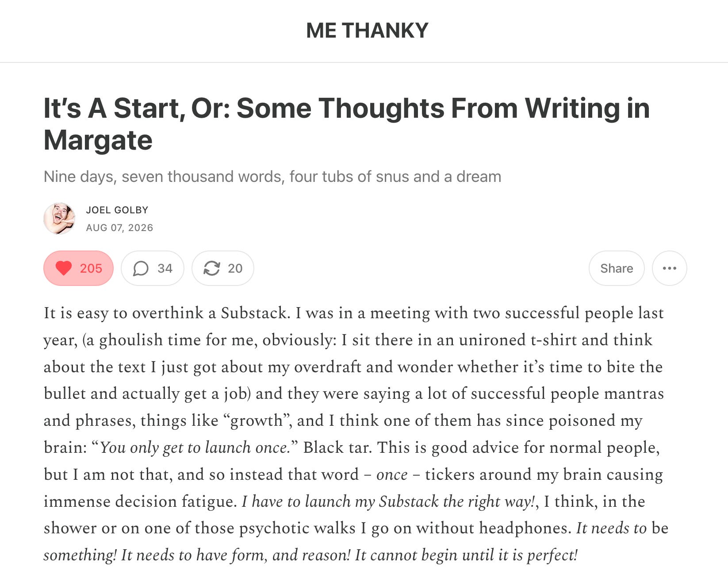Click Joel Golby's avatar photo
728x586 pixels.
59,218
